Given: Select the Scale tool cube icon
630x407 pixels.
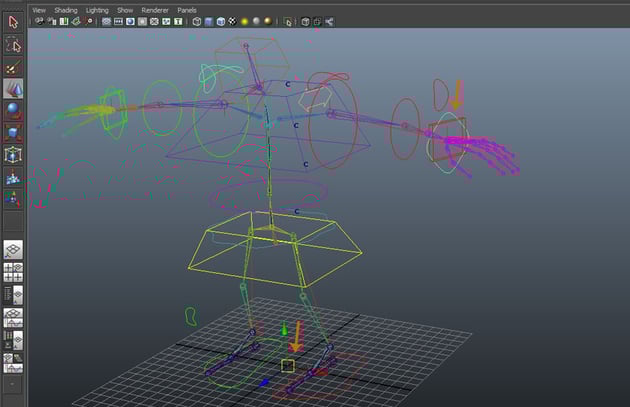Looking at the screenshot, I should point(14,133).
